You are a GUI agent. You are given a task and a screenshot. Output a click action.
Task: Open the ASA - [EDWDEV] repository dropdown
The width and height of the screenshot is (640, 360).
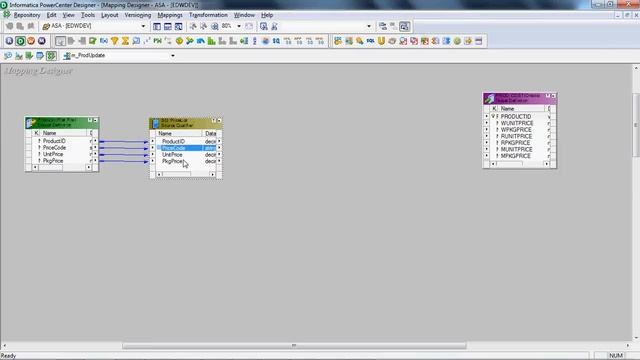(143, 26)
